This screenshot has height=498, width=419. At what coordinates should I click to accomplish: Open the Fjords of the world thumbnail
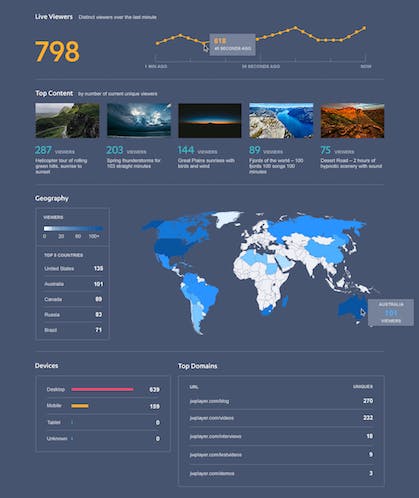(x=281, y=120)
